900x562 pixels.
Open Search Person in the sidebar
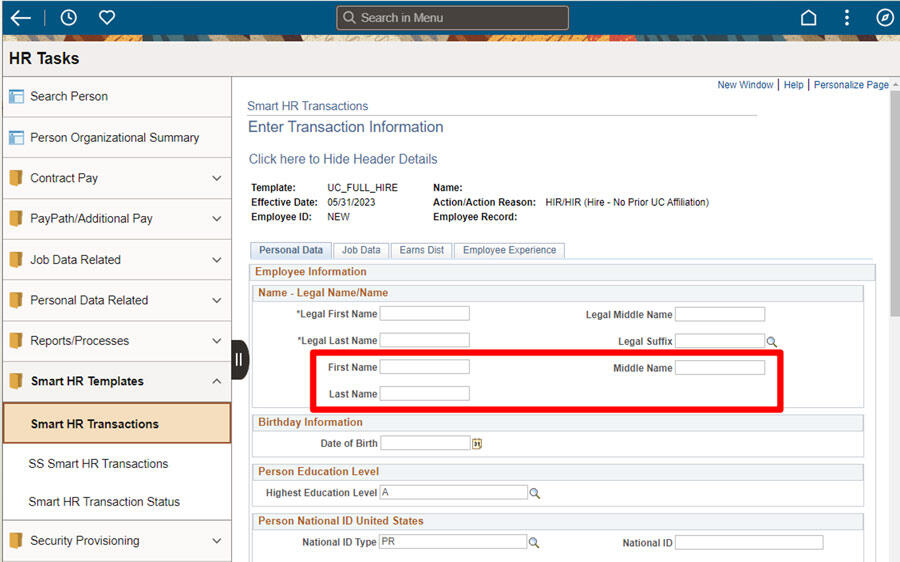tap(69, 96)
